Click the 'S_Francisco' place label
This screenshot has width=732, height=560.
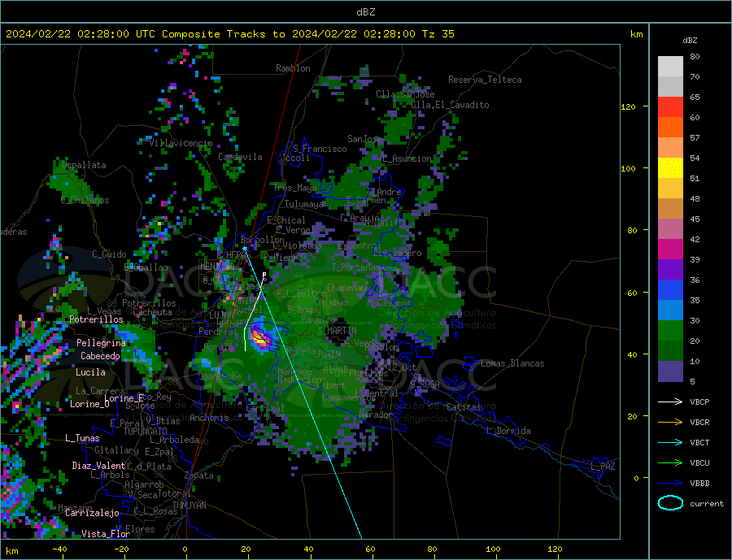pyautogui.click(x=320, y=149)
